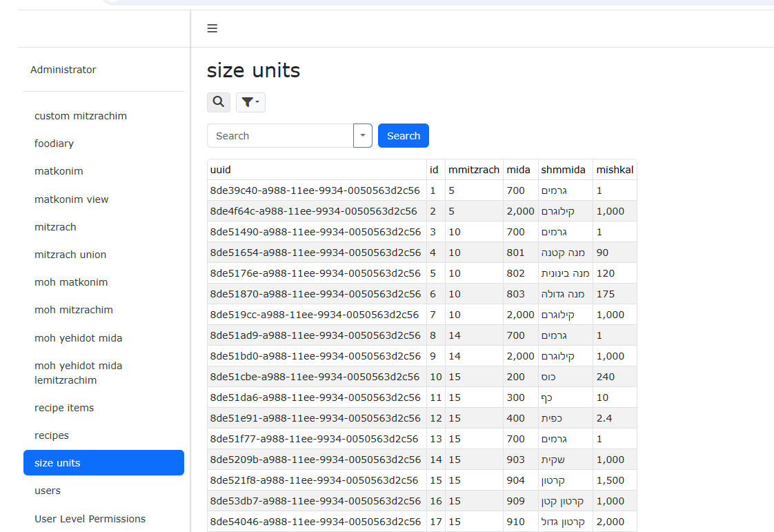Click the magnifying glass search panel icon
This screenshot has width=774, height=532.
(x=219, y=102)
